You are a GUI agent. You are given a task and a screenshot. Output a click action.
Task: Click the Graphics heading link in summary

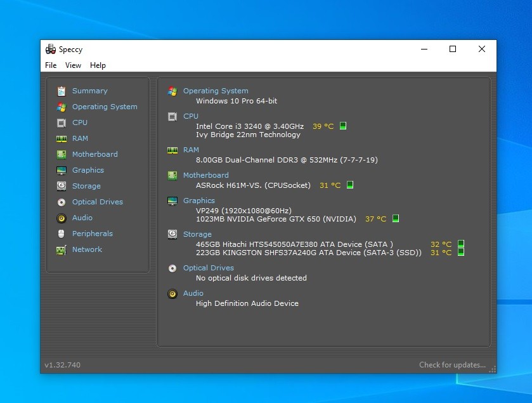199,201
